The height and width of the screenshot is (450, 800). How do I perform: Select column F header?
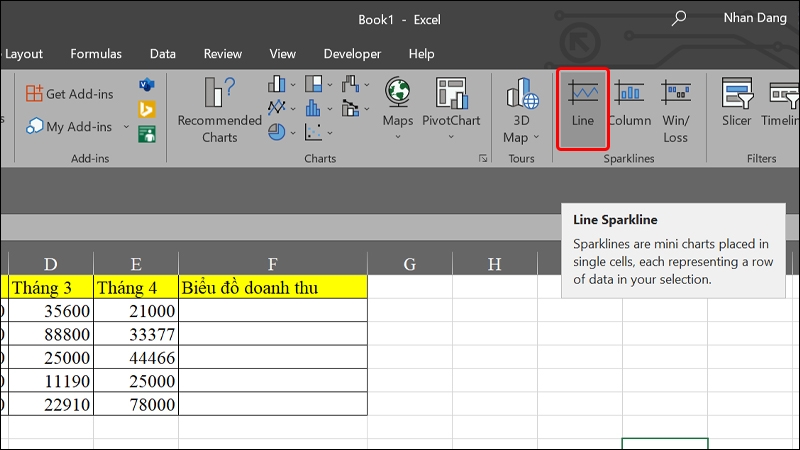coord(272,264)
